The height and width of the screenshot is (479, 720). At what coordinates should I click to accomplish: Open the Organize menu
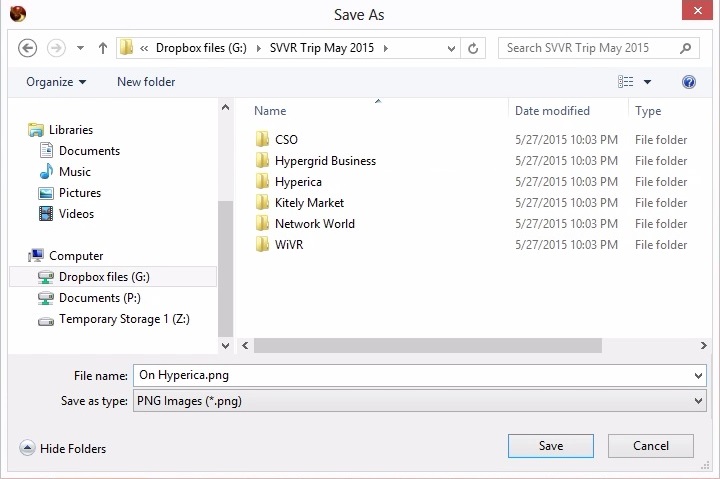(x=56, y=82)
